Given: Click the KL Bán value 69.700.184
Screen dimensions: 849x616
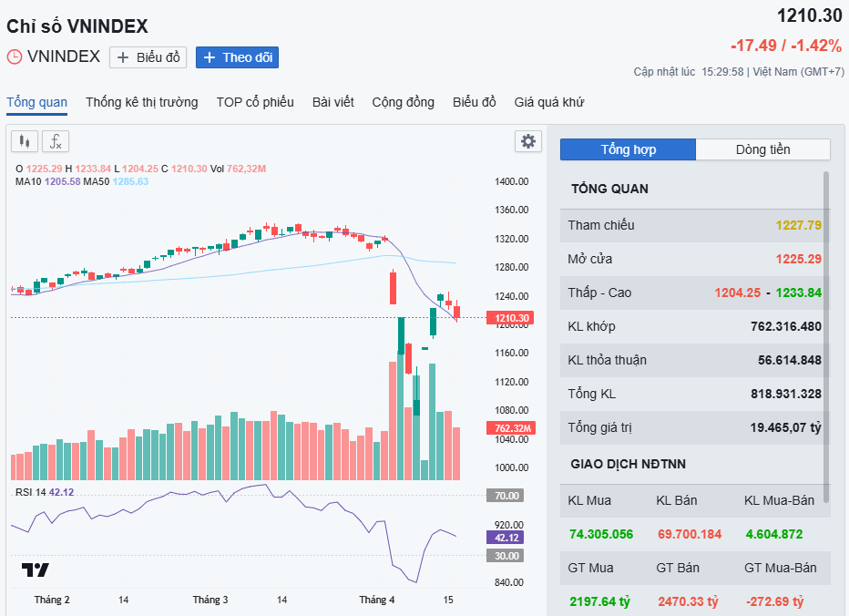Looking at the screenshot, I should (690, 534).
